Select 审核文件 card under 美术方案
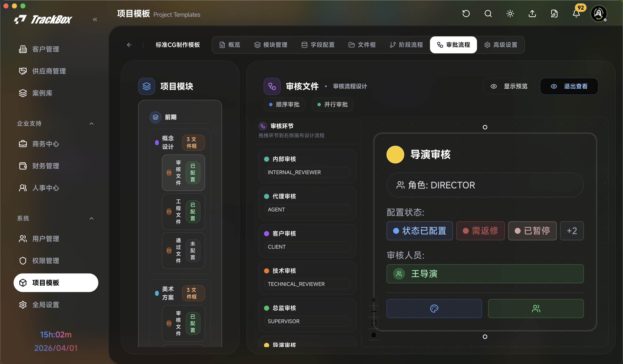This screenshot has width=623, height=364. point(184,323)
